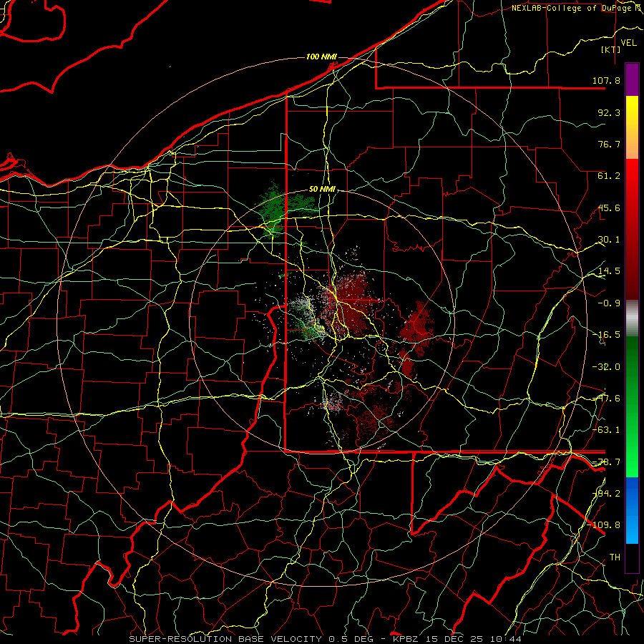This screenshot has width=644, height=644.
Task: Click the -109.8 velocity scale value
Action: tap(604, 525)
